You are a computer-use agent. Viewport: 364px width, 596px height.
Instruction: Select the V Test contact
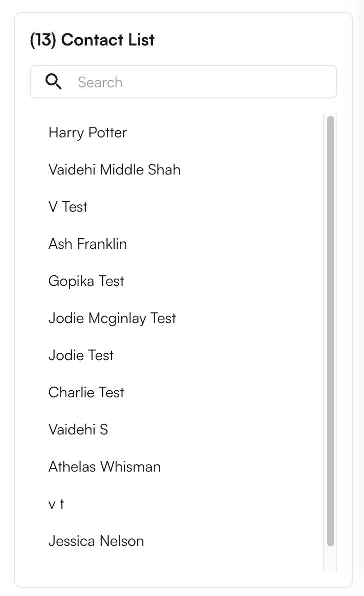(68, 207)
